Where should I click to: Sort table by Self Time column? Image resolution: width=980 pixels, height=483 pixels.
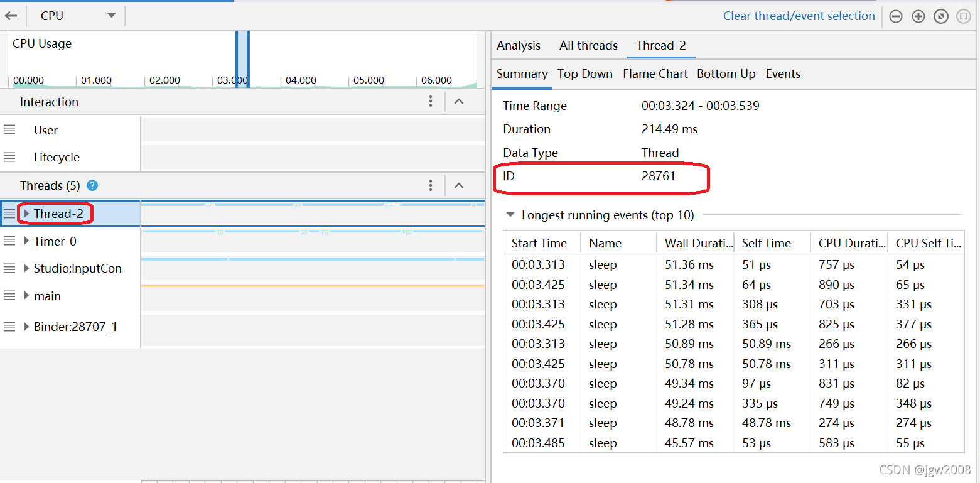pyautogui.click(x=772, y=243)
